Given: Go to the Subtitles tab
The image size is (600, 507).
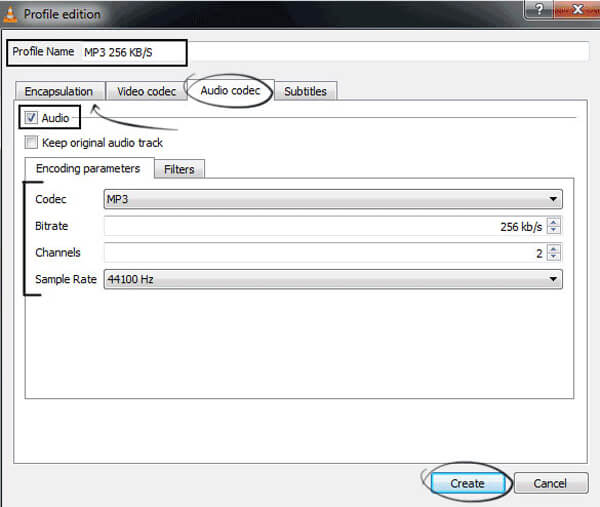Looking at the screenshot, I should click(305, 91).
